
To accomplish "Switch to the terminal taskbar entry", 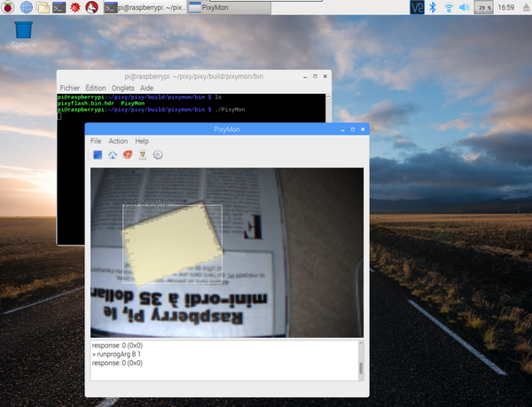I will click(x=145, y=7).
